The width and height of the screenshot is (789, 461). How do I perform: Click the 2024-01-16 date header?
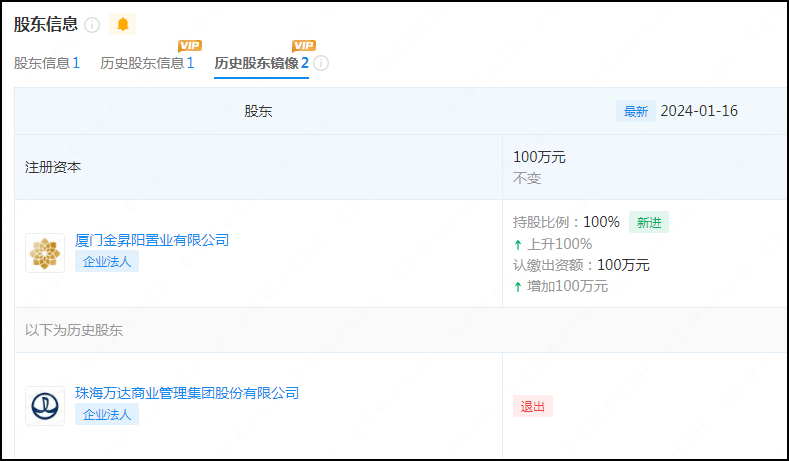[x=699, y=111]
